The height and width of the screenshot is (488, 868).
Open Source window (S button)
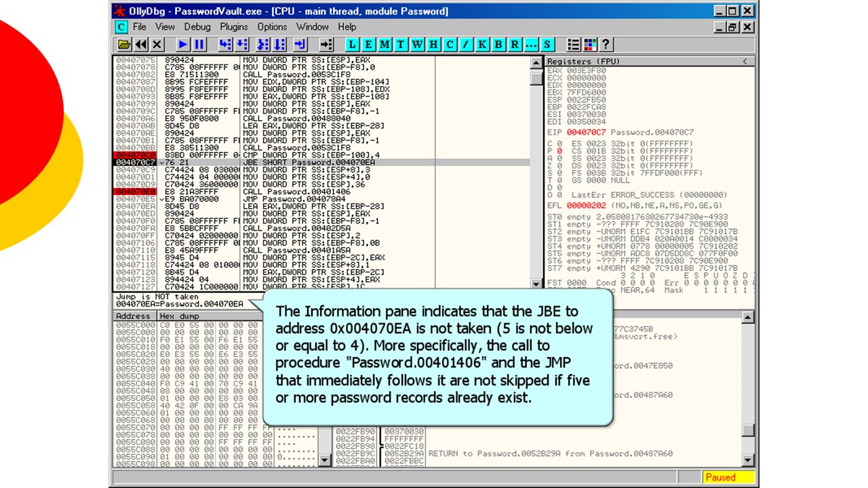548,45
